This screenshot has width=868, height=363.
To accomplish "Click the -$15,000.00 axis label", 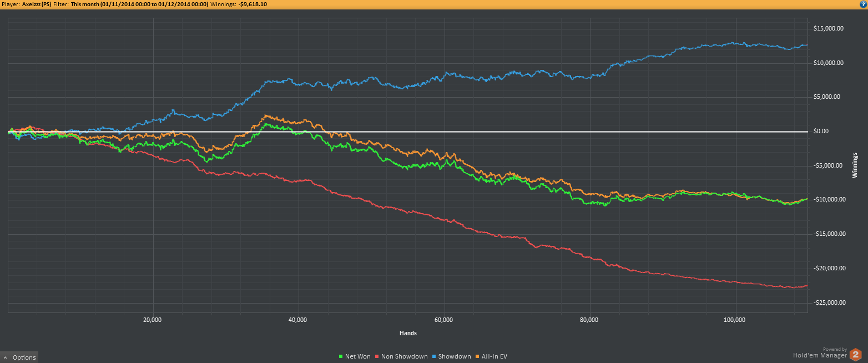I will click(829, 234).
